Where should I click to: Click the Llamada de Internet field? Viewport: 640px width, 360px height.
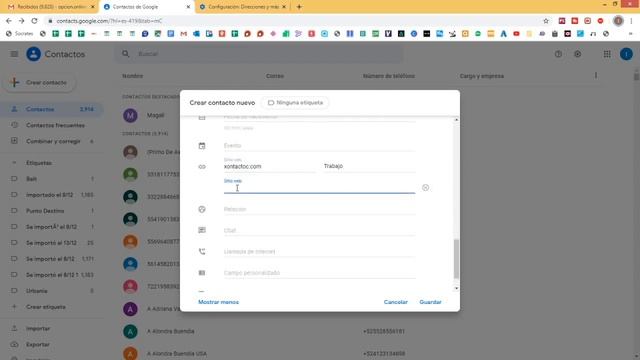[x=319, y=251]
